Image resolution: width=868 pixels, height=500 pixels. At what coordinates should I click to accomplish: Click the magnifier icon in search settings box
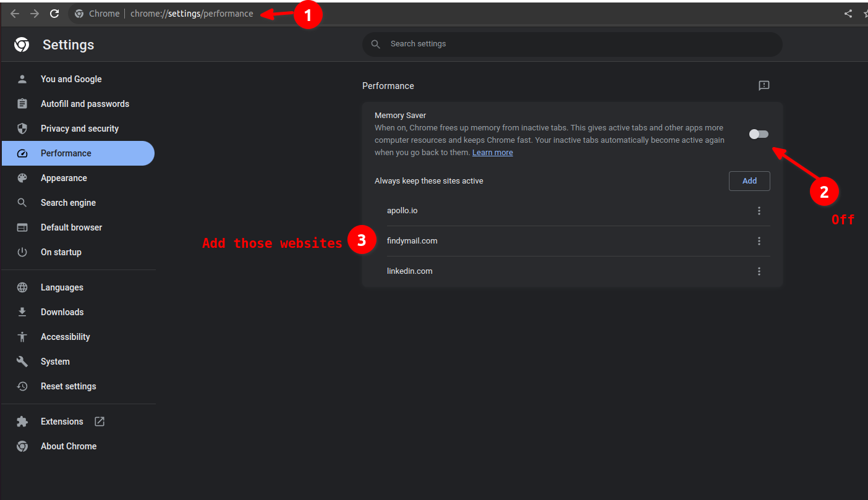coord(375,44)
